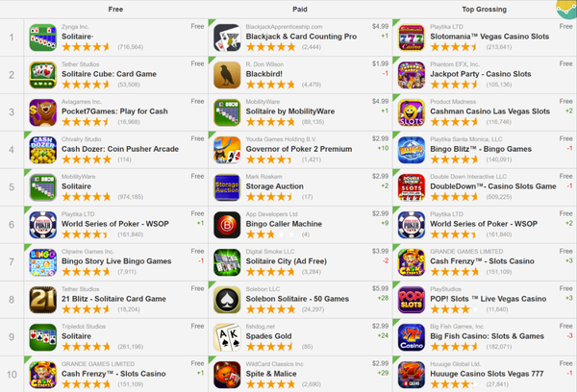
Task: Click the Pocket7Games bear icon
Action: 42,112
